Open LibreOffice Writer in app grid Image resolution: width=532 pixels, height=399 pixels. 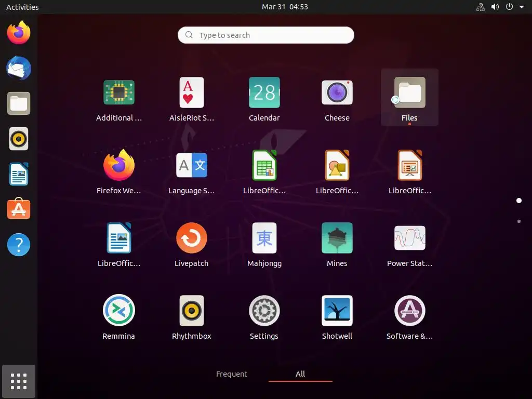pos(119,237)
